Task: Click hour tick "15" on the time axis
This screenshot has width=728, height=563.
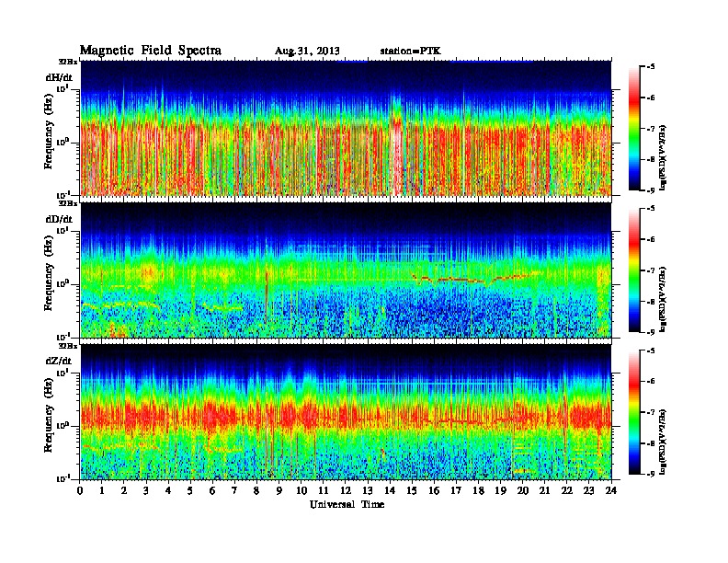Action: pos(412,490)
